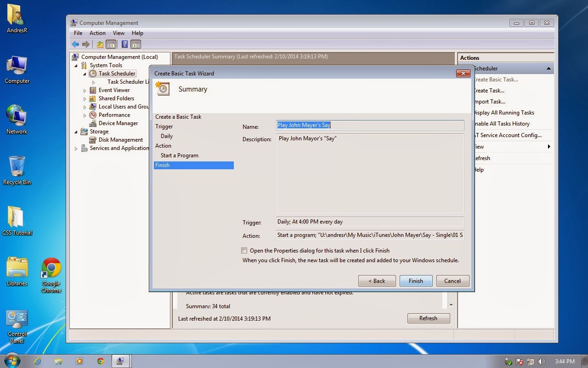Viewport: 588px width, 368px height.
Task: Open the Help menu in the menu bar
Action: tap(137, 33)
